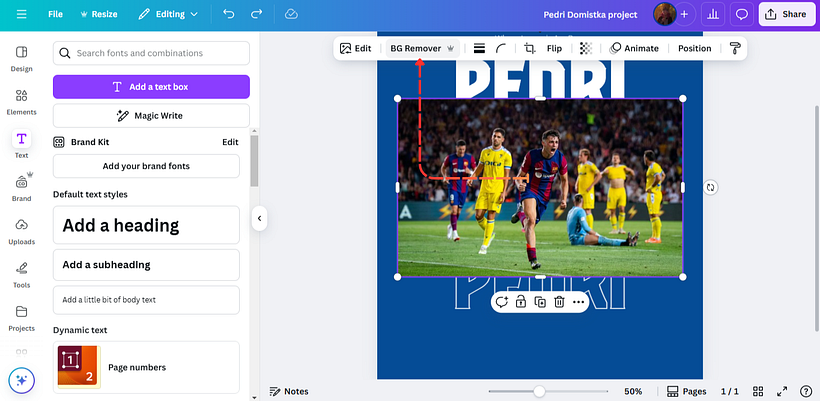Viewport: 820px width, 401px height.
Task: Redo the last action
Action: pos(256,14)
